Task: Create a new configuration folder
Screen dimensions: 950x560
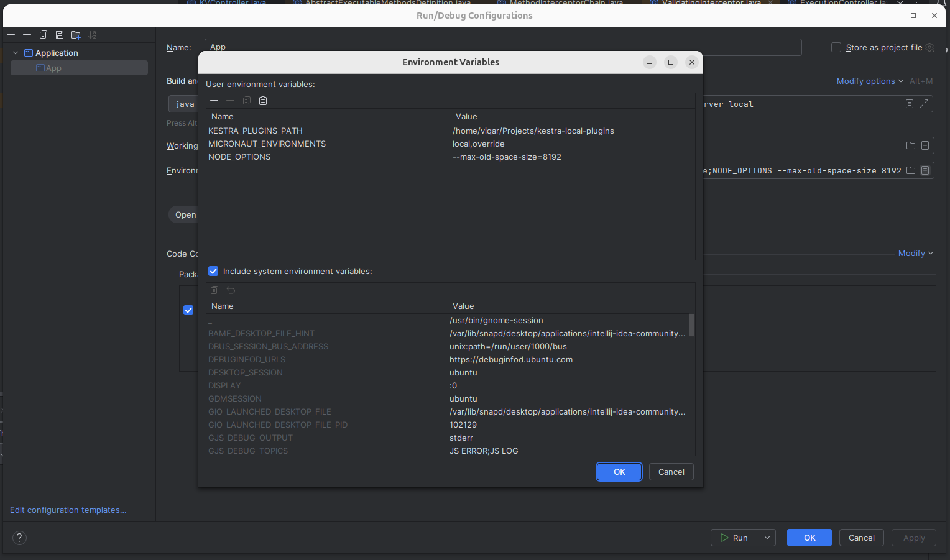Action: point(75,35)
